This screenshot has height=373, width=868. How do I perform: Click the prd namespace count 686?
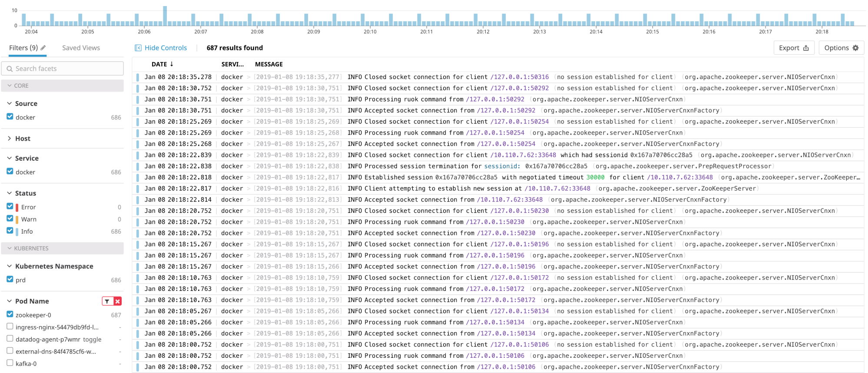coord(116,281)
